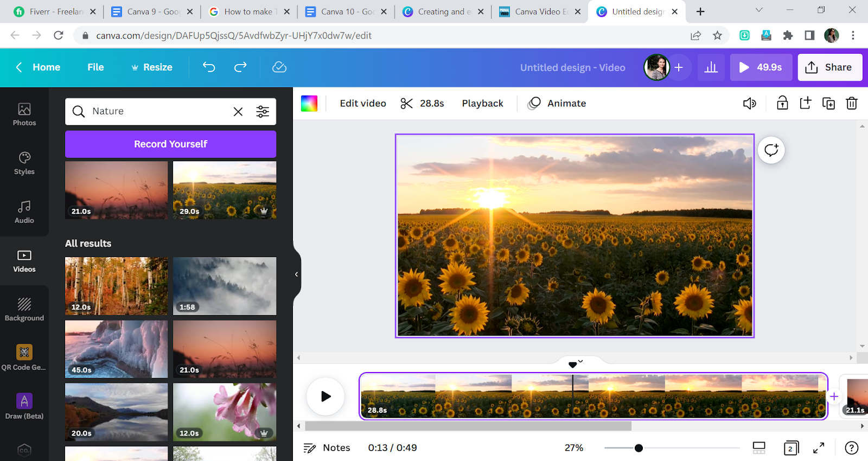Image resolution: width=868 pixels, height=461 pixels.
Task: Click the add page icon in toolbar
Action: tap(806, 103)
